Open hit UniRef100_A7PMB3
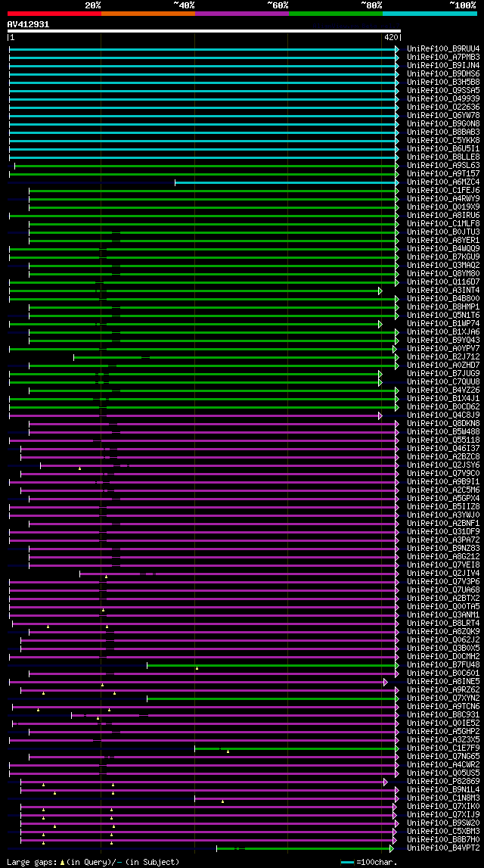 coord(443,57)
